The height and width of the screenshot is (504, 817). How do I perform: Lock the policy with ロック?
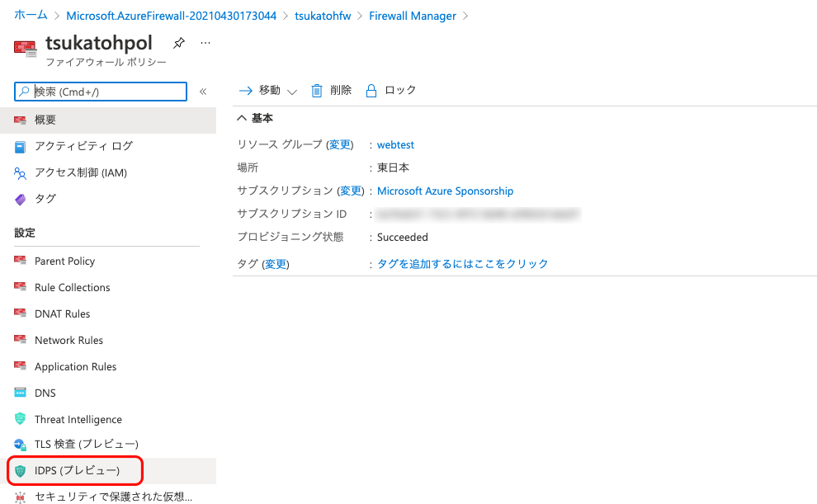coord(399,90)
